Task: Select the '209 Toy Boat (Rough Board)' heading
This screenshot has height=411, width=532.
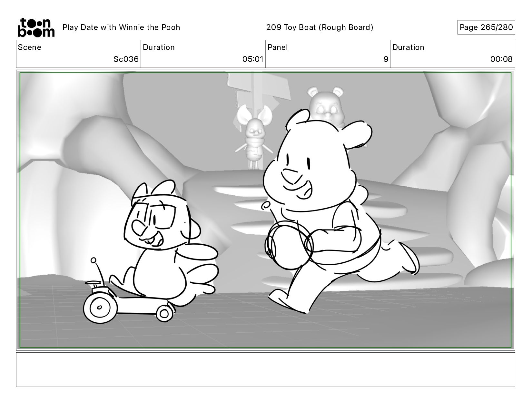Action: [320, 27]
